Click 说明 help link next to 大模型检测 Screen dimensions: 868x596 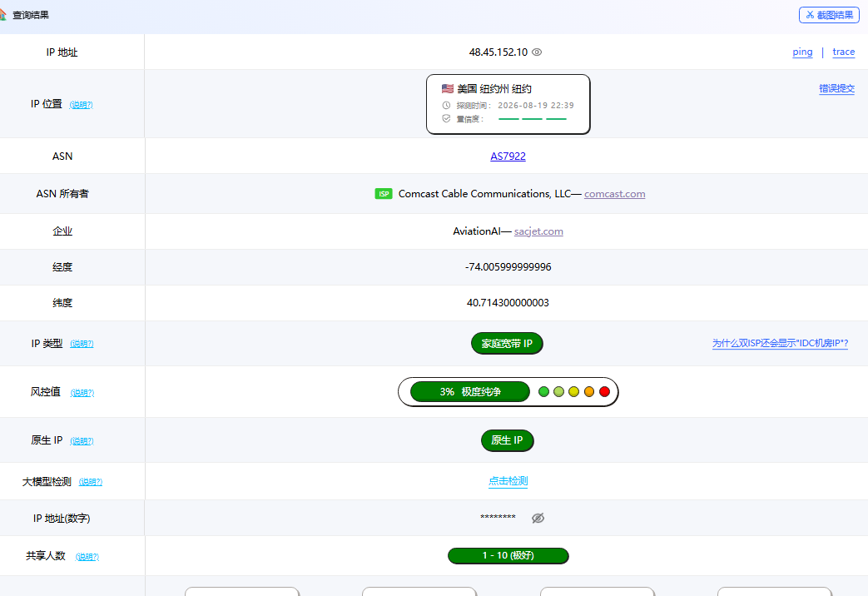[90, 482]
